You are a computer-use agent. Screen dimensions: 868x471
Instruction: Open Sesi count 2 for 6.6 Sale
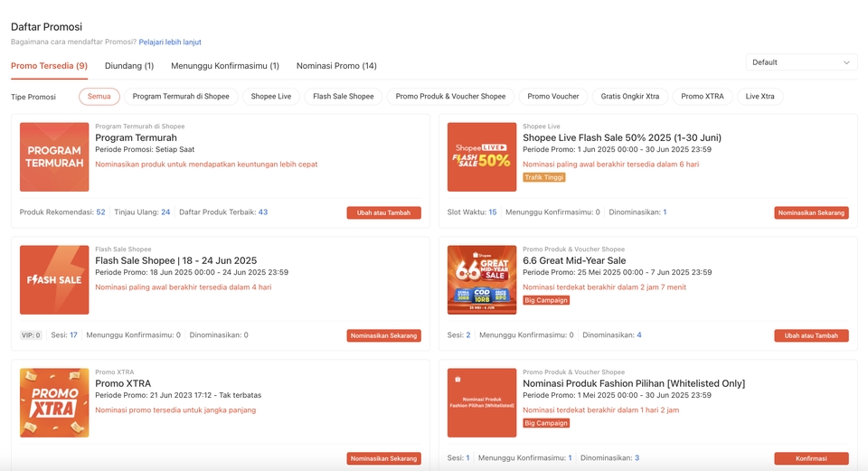[x=468, y=334]
